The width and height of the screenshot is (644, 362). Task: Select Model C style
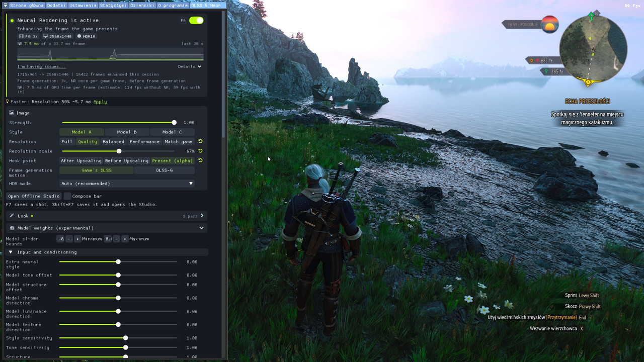click(172, 132)
